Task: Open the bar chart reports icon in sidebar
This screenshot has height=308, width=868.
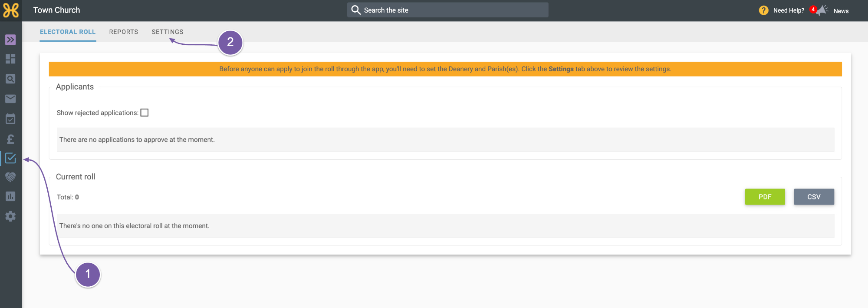Action: point(10,196)
